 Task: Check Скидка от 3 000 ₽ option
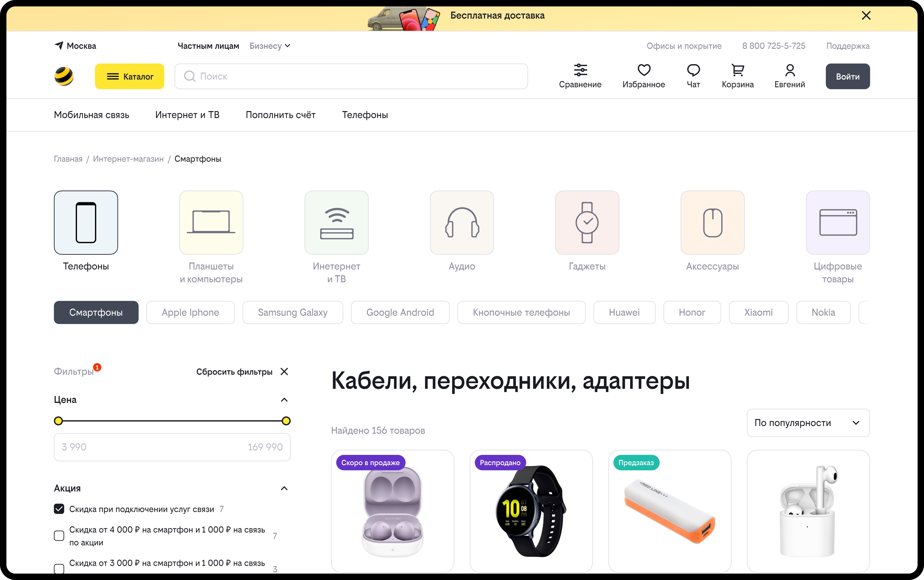coord(59,568)
